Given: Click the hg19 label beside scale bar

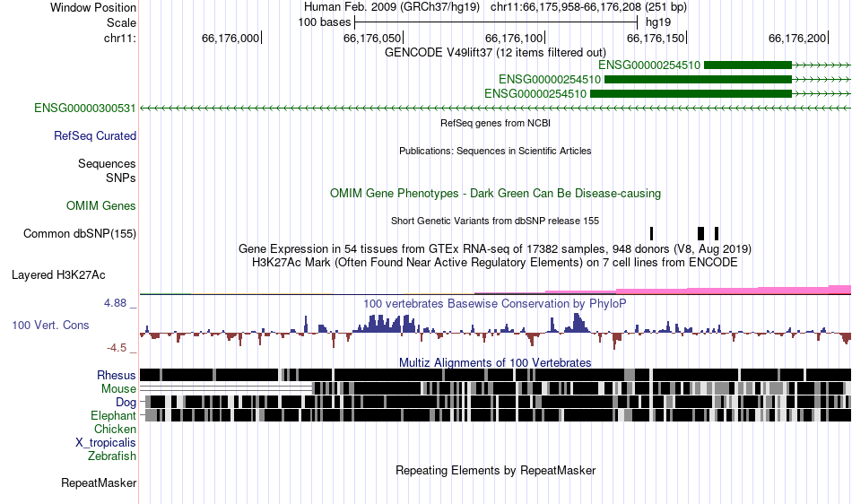Looking at the screenshot, I should click(658, 22).
